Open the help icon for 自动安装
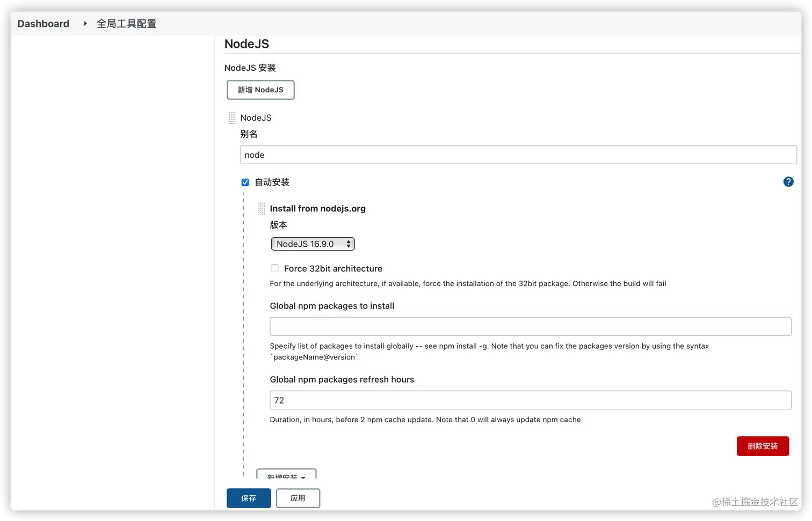This screenshot has height=521, width=812. tap(788, 182)
